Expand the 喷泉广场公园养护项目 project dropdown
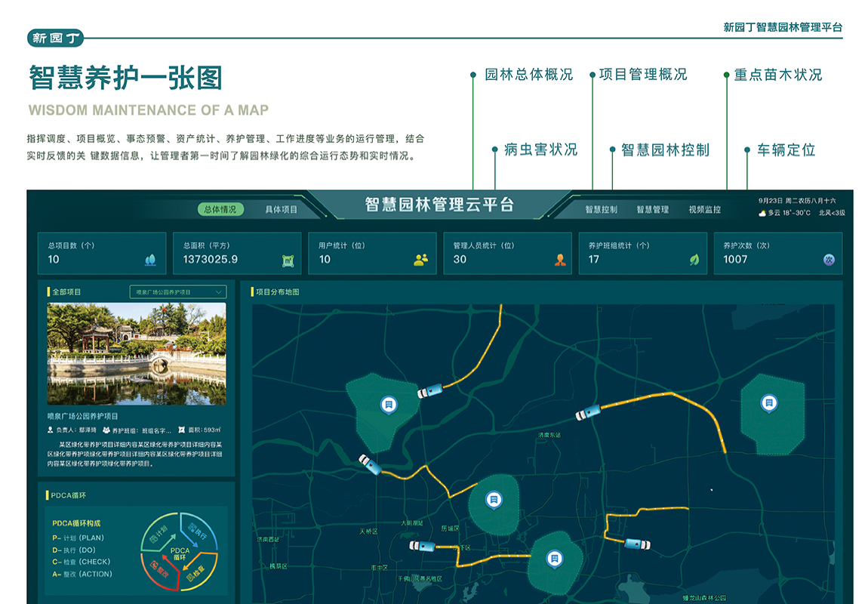This screenshot has width=868, height=604. tap(178, 291)
